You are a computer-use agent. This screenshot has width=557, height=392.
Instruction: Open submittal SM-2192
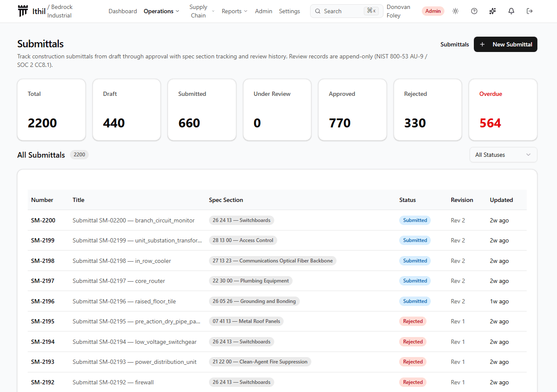[x=43, y=382]
